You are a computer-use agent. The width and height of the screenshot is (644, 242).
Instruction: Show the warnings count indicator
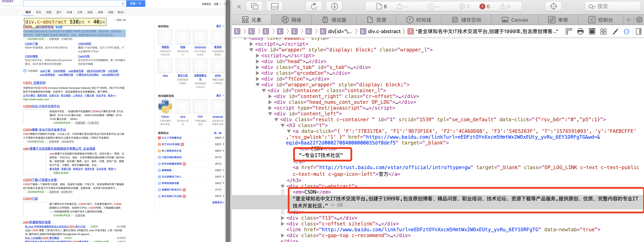click(505, 6)
